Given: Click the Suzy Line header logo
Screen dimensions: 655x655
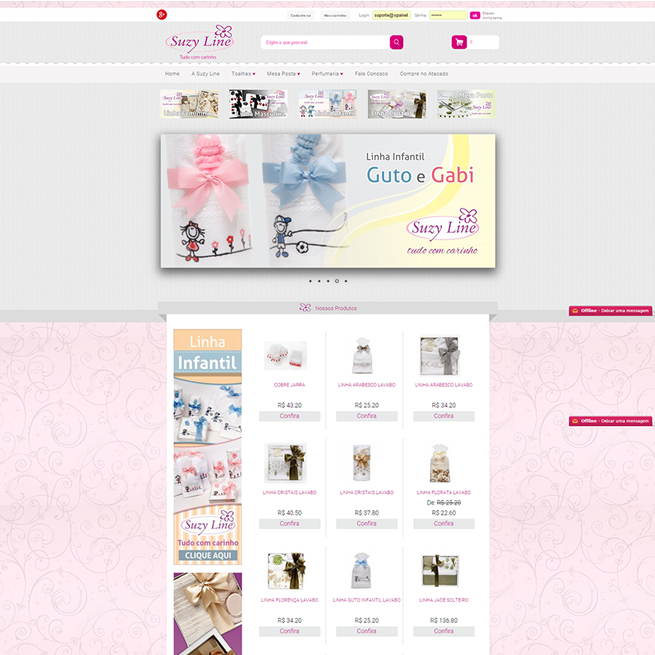Looking at the screenshot, I should click(x=199, y=42).
